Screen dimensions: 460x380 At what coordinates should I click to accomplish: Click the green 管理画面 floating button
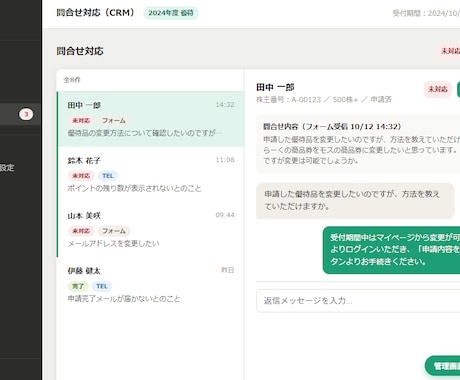(x=443, y=366)
